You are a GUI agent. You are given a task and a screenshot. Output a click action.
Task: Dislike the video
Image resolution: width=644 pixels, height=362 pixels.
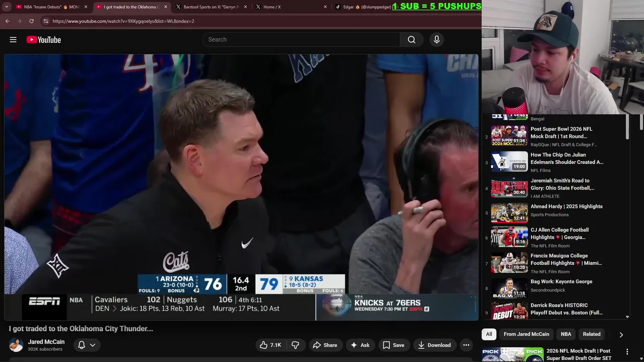295,345
